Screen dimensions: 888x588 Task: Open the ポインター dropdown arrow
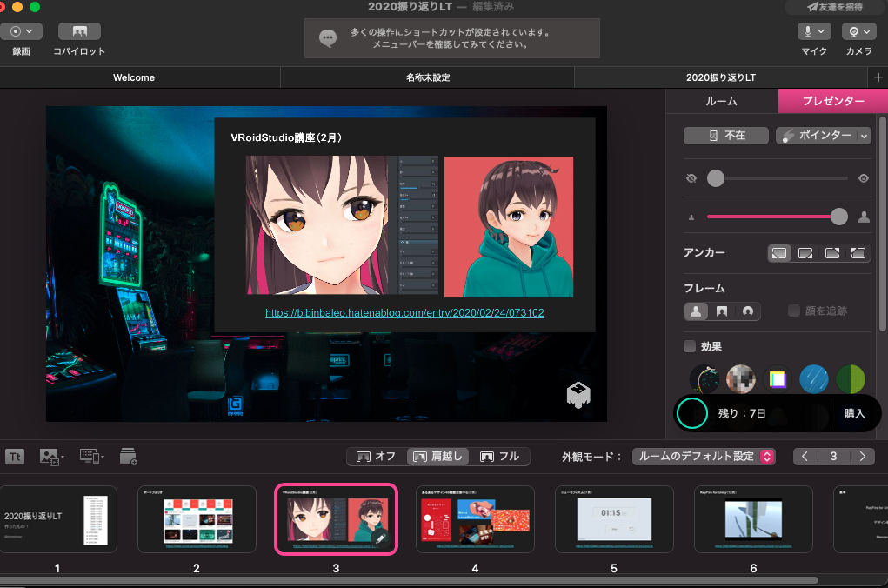click(864, 136)
